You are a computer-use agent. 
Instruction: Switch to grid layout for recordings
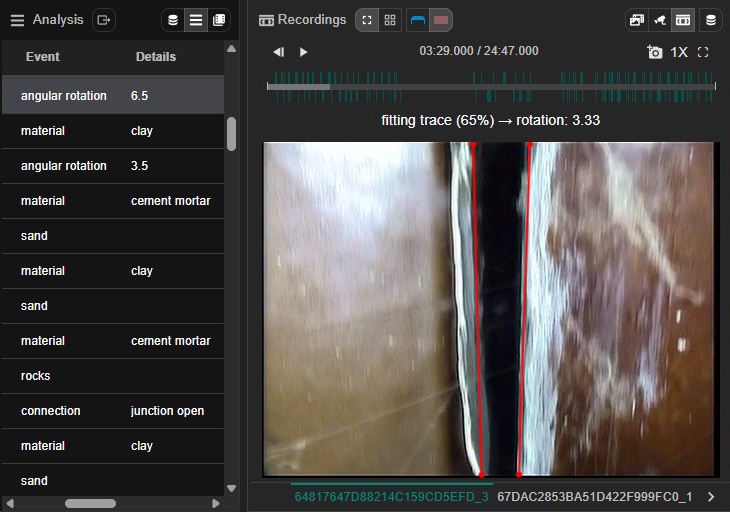pyautogui.click(x=390, y=20)
